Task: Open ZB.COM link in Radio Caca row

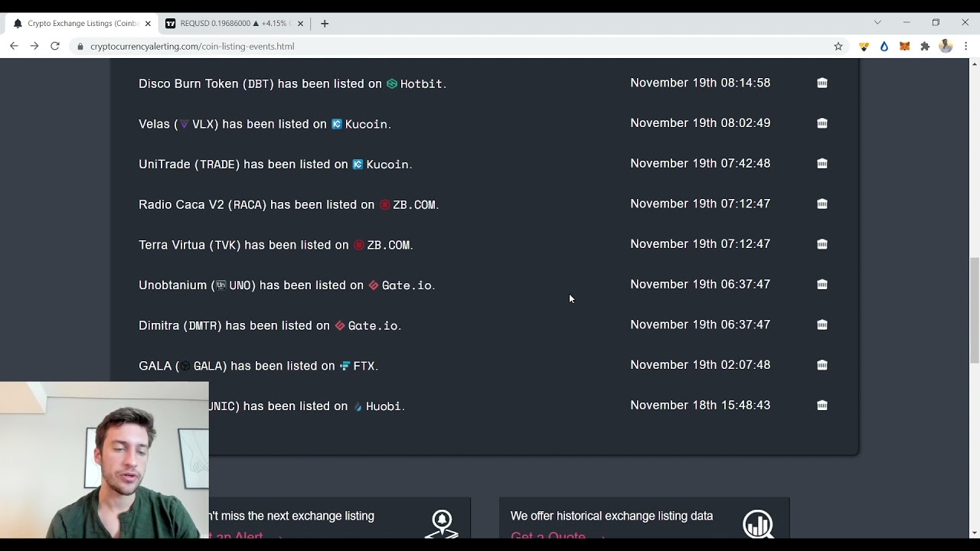Action: 414,204
